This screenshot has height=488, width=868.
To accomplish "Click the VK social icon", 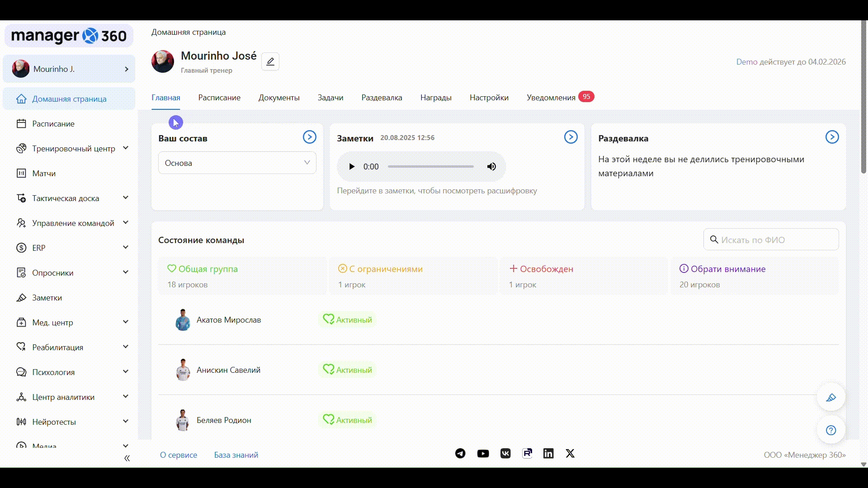I will [x=505, y=453].
